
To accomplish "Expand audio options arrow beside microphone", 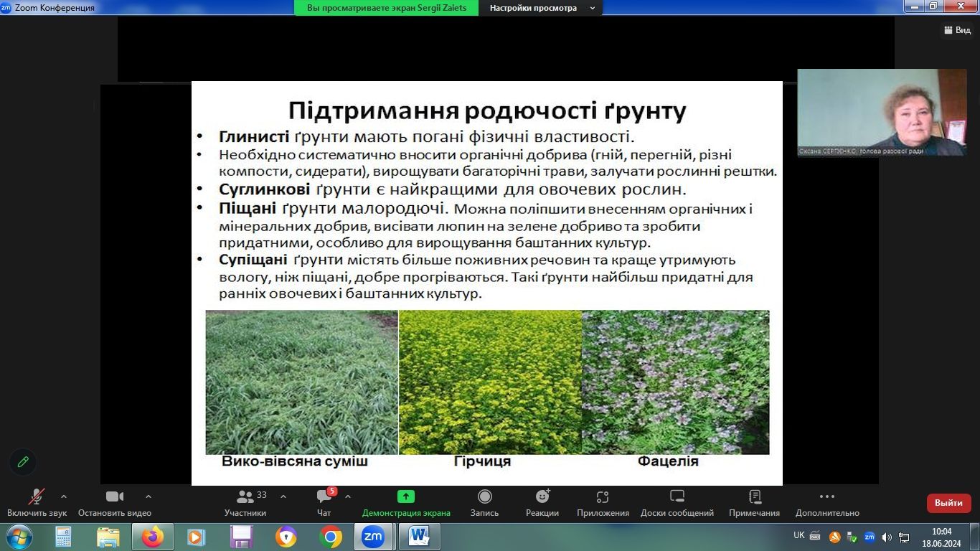I will [64, 496].
